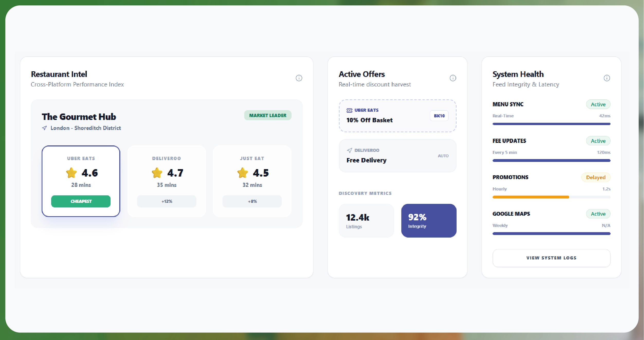
Task: Click the Uber Eats coupon ticket icon
Action: point(349,110)
